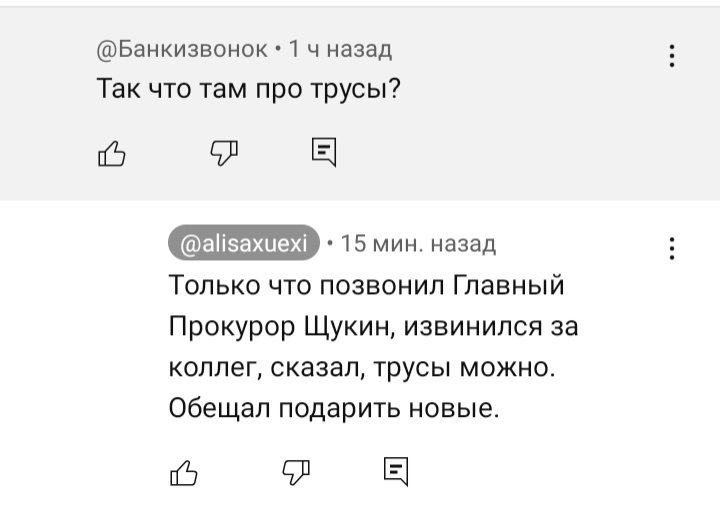Like the reply from @alisaxuexi
The height and width of the screenshot is (509, 720).
pos(184,473)
